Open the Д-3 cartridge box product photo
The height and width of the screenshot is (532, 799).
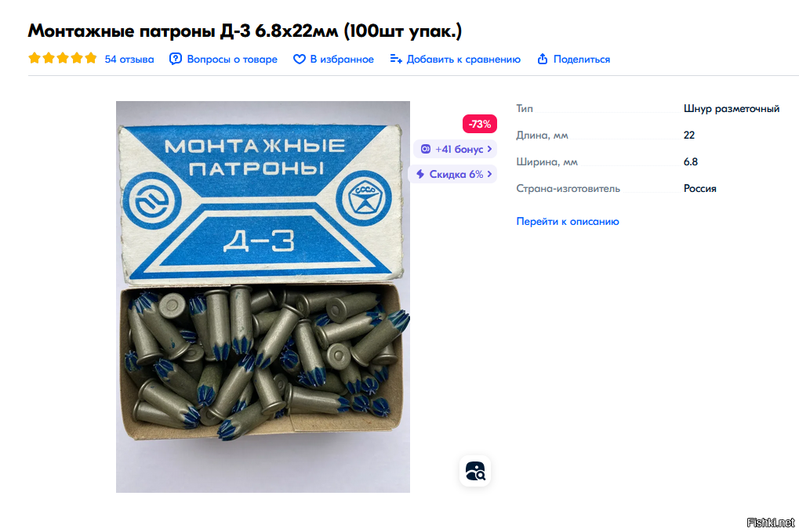(263, 297)
